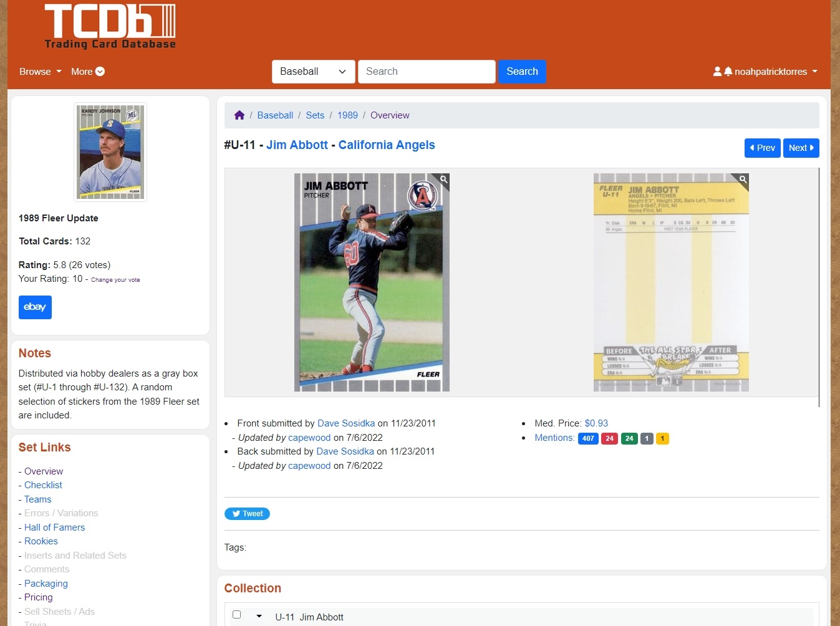
Task: Click the Jim Abbott card back image
Action: pyautogui.click(x=671, y=282)
